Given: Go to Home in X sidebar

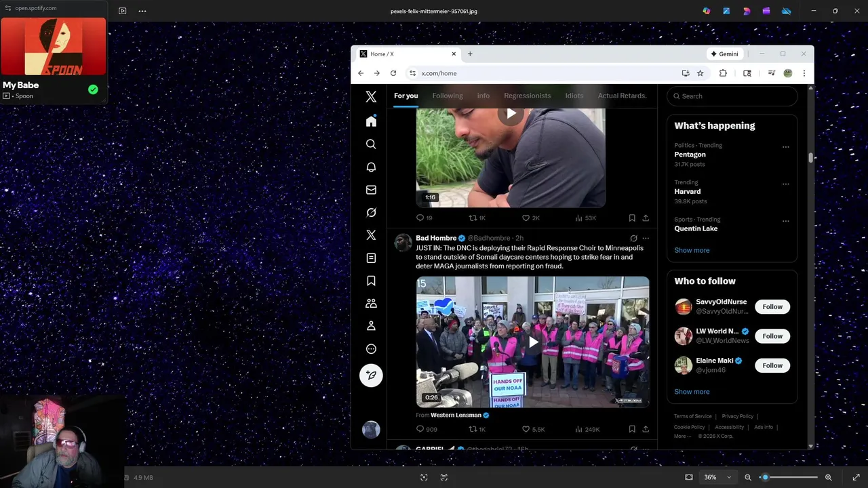Looking at the screenshot, I should point(371,121).
